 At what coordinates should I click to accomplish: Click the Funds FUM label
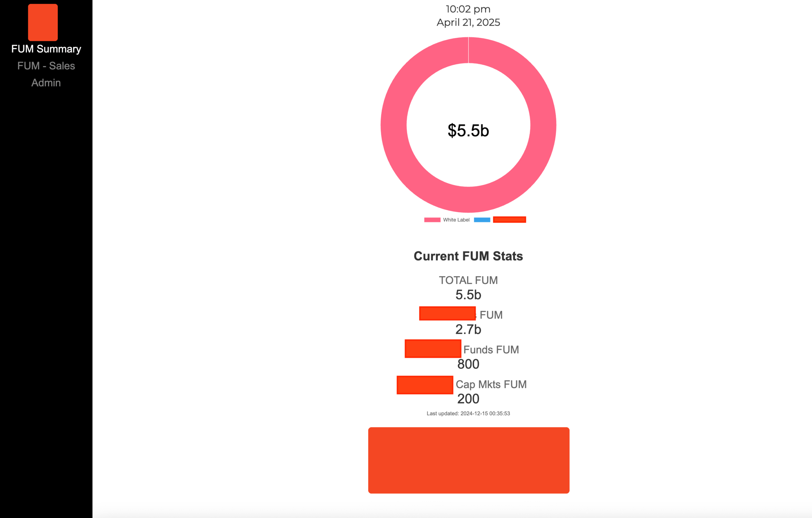point(491,349)
